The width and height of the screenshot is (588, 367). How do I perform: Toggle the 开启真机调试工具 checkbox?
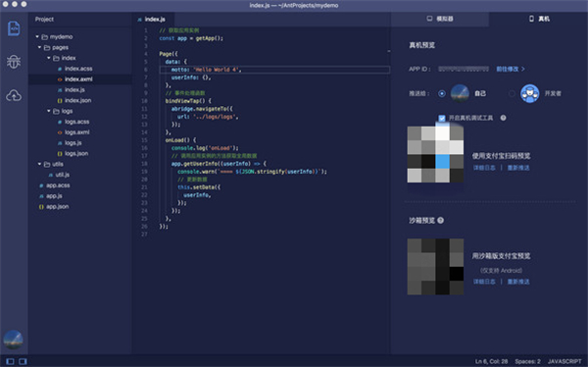click(x=442, y=118)
